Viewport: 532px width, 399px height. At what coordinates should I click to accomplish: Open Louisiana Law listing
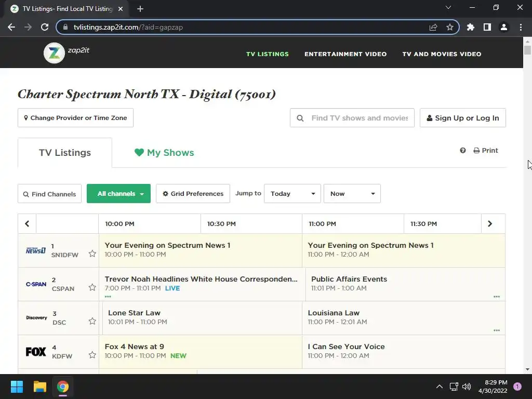pyautogui.click(x=403, y=317)
